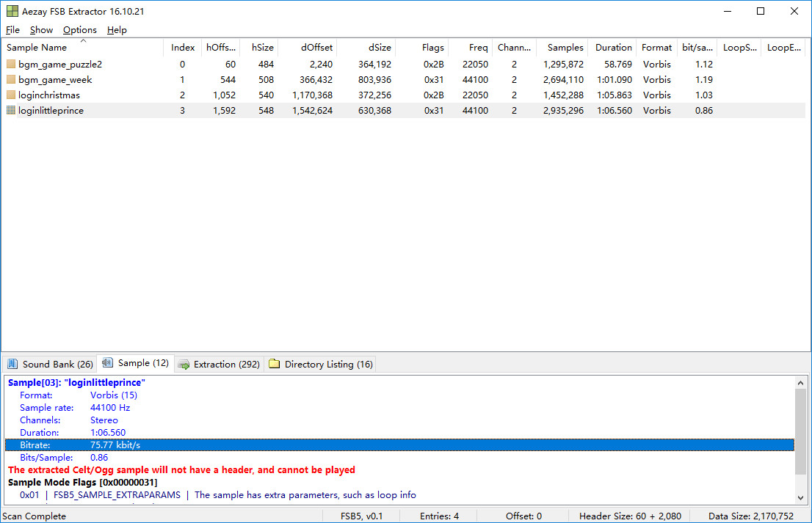The width and height of the screenshot is (812, 523).
Task: Click the 1,295,872 samples cell
Action: coord(563,64)
